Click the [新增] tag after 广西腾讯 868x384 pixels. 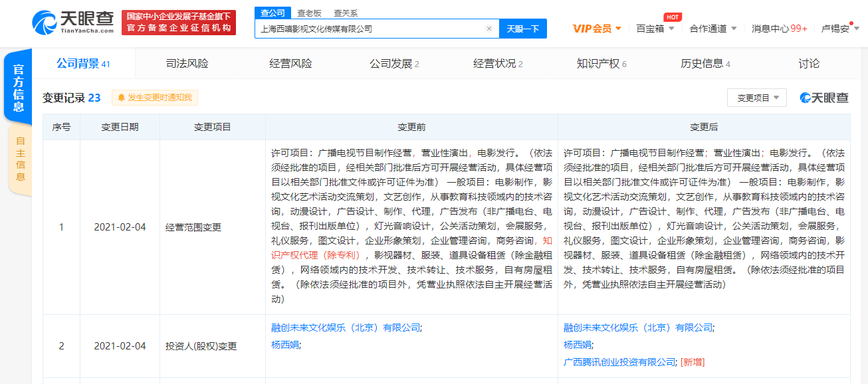coord(693,362)
